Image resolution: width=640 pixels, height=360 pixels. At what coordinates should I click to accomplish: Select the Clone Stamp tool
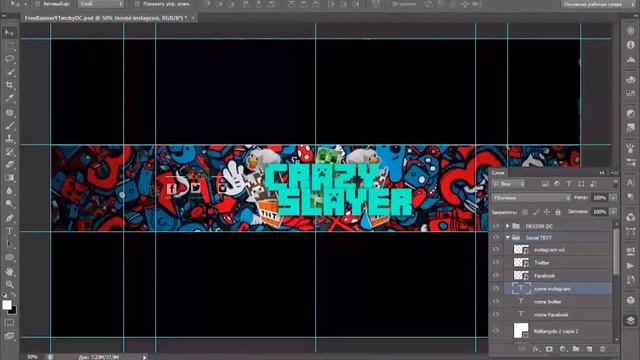[x=10, y=138]
